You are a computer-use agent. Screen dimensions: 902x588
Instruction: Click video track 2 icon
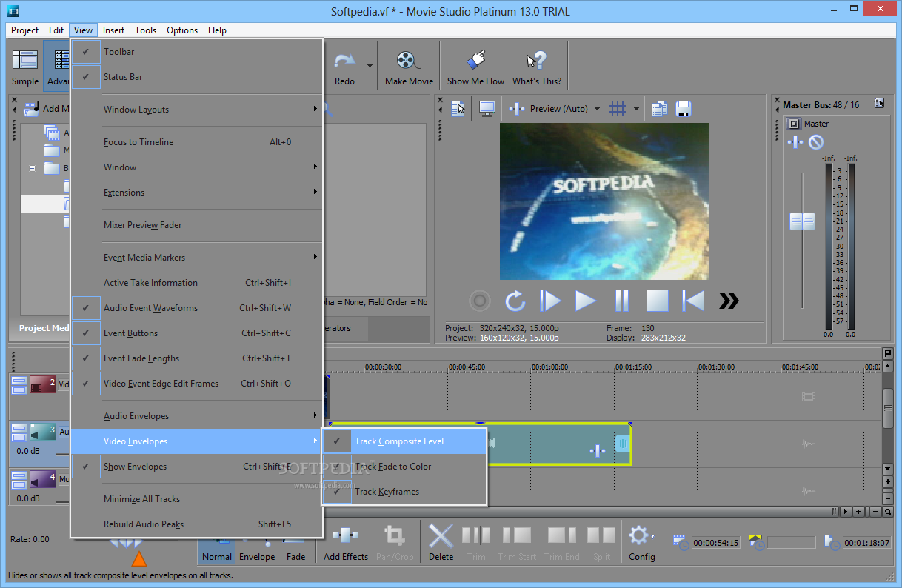tap(43, 384)
